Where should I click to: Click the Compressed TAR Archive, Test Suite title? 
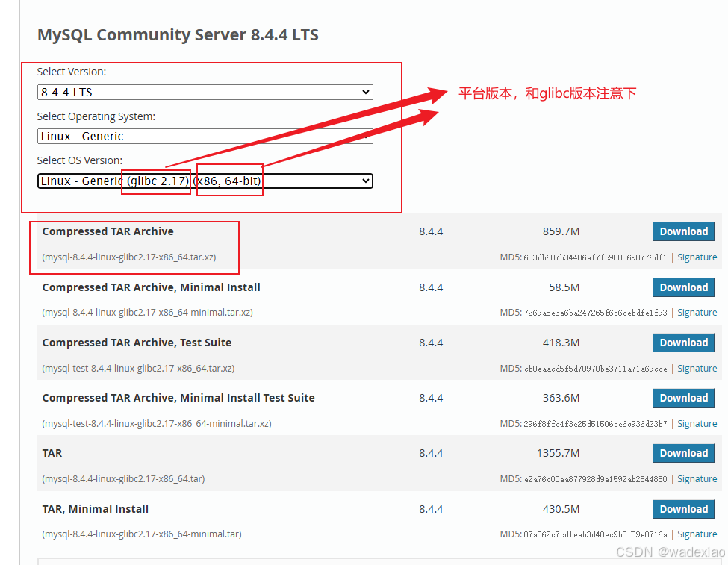[137, 343]
